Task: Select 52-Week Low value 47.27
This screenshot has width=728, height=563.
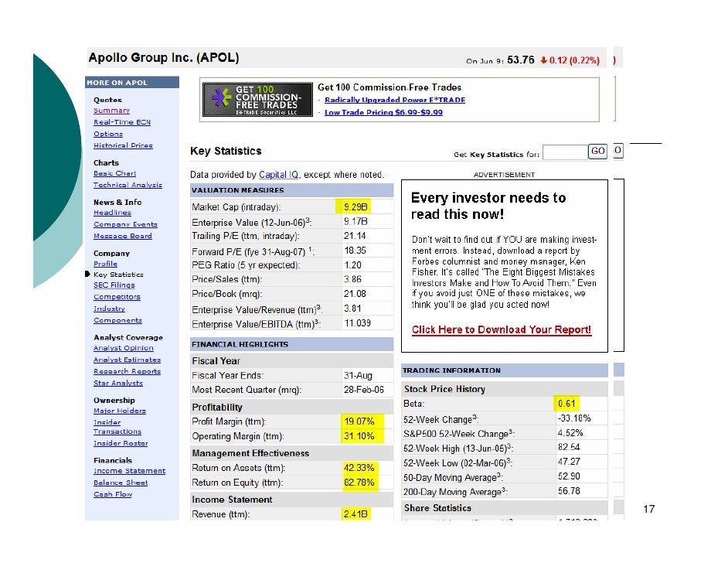Action: tap(569, 462)
